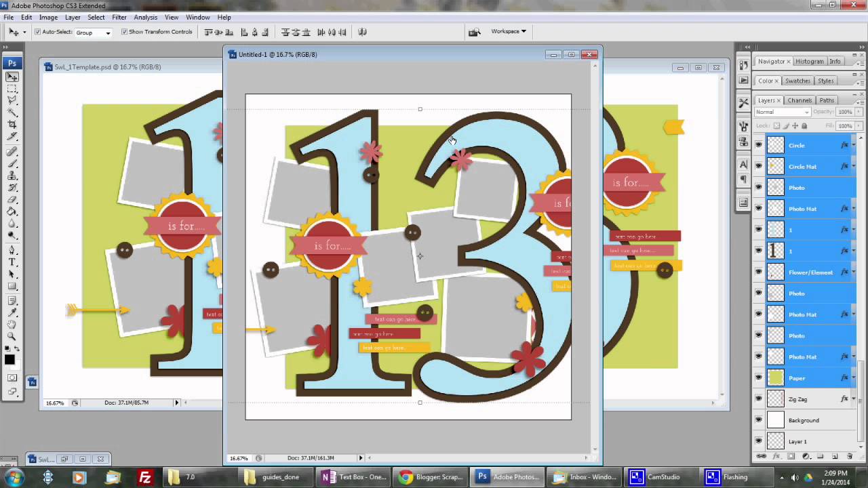Image resolution: width=868 pixels, height=488 pixels.
Task: Open the tool preset picker arrow
Action: [24, 32]
